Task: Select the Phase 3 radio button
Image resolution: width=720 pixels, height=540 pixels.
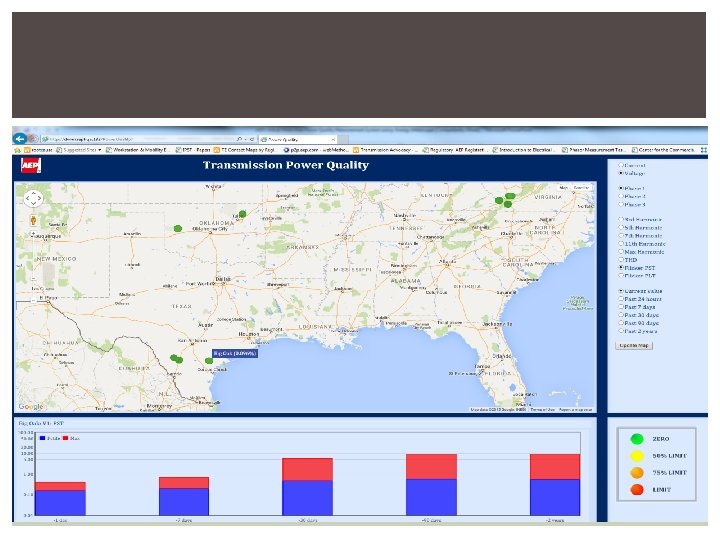Action: pyautogui.click(x=621, y=204)
